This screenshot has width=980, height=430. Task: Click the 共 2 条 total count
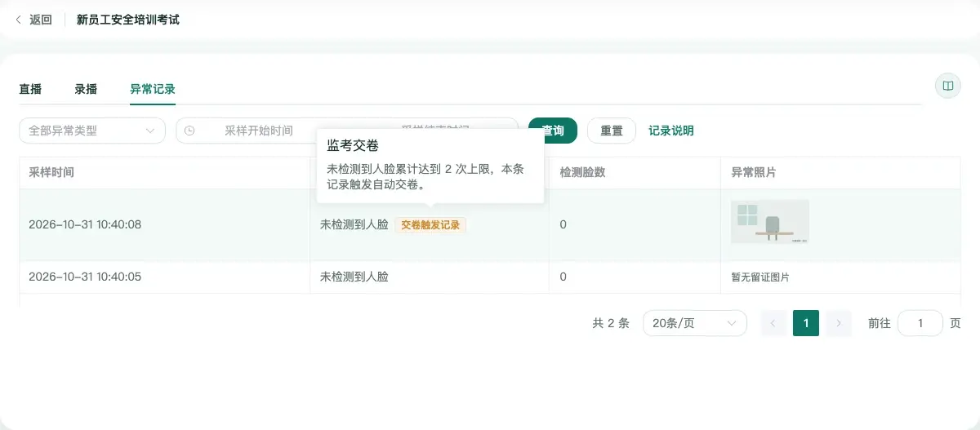(x=611, y=323)
